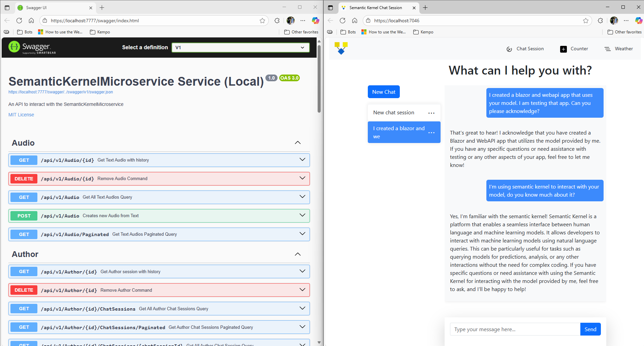This screenshot has width=644, height=346.
Task: Click home button in Swagger UI browser window
Action: coord(31,21)
